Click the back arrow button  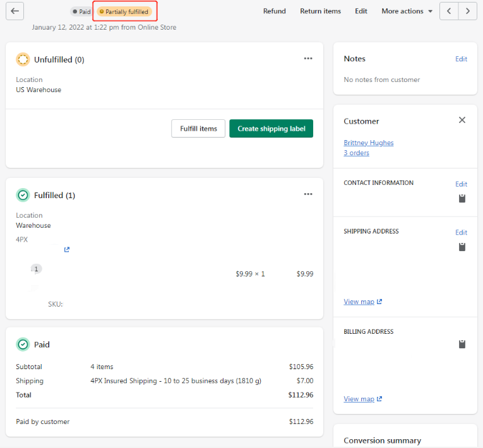click(x=15, y=11)
